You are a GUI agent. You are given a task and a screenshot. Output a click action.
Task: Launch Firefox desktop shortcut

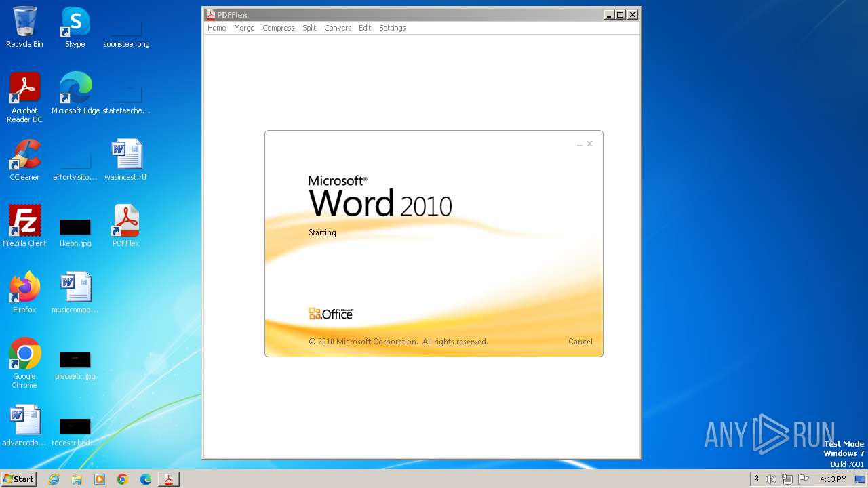click(x=24, y=292)
